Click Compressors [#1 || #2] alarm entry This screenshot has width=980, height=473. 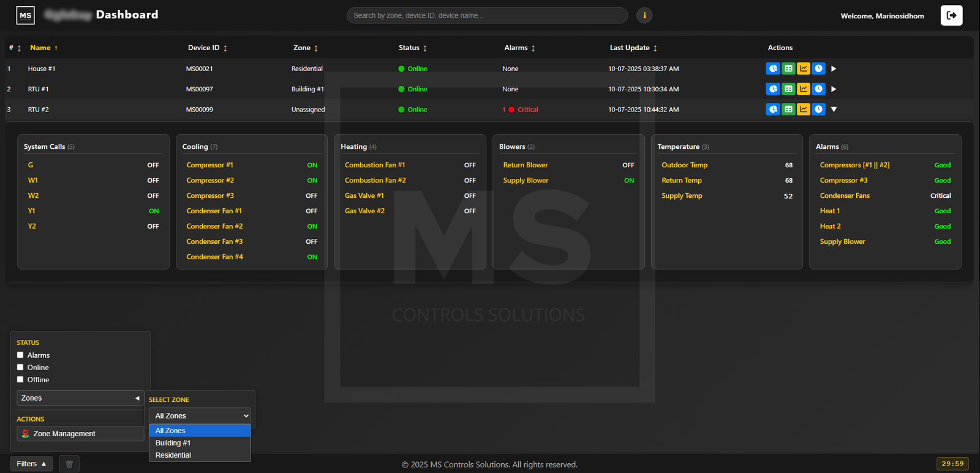coord(854,165)
